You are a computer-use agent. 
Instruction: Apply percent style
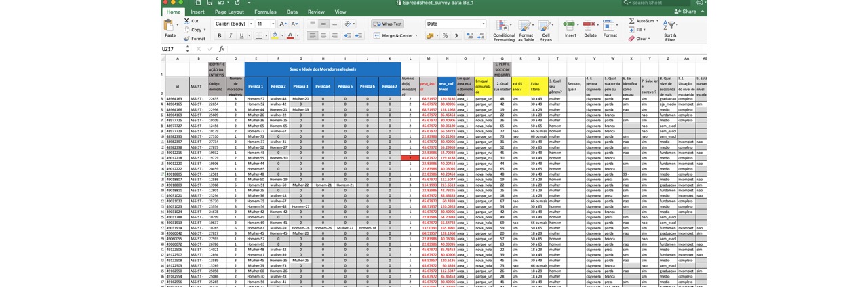point(445,36)
